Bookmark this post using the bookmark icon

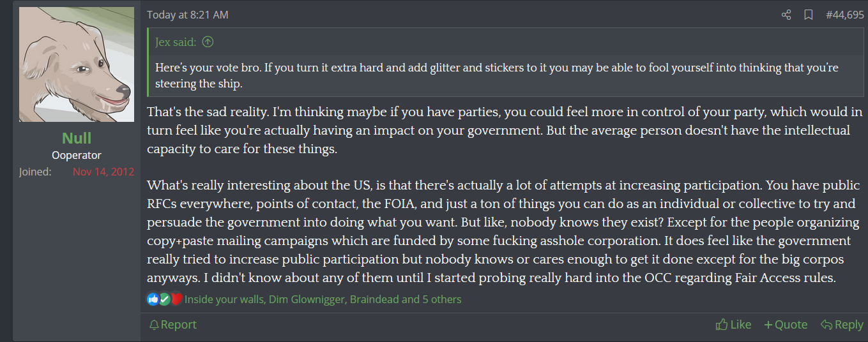click(808, 15)
